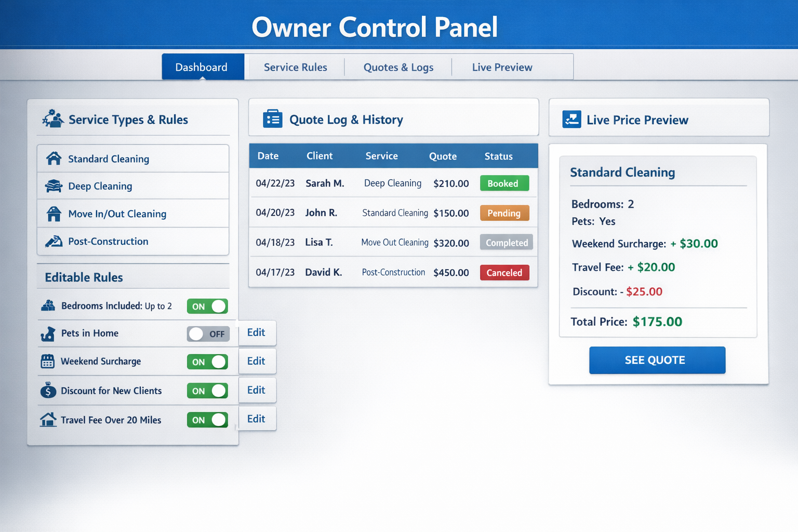Click the SEE QUOTE button
The width and height of the screenshot is (798, 532).
(x=657, y=360)
